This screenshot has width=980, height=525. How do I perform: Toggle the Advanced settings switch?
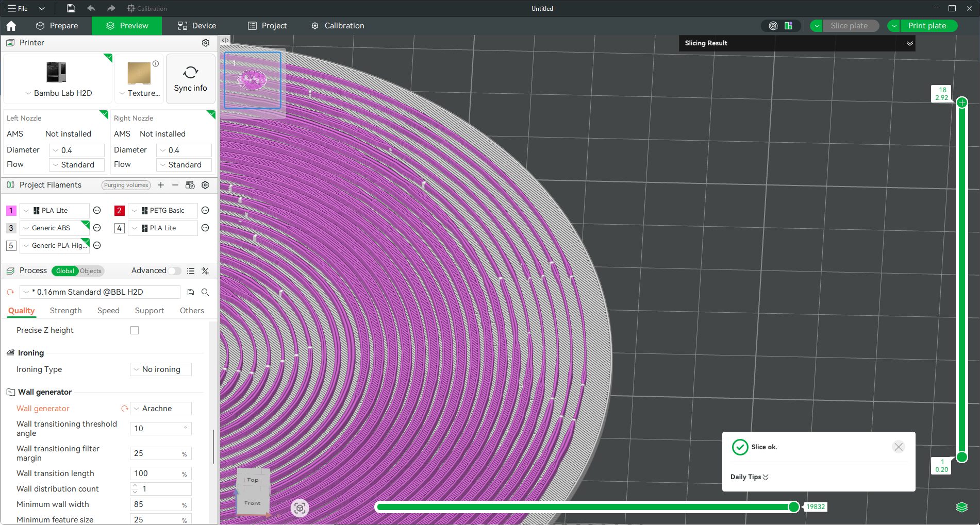[175, 271]
